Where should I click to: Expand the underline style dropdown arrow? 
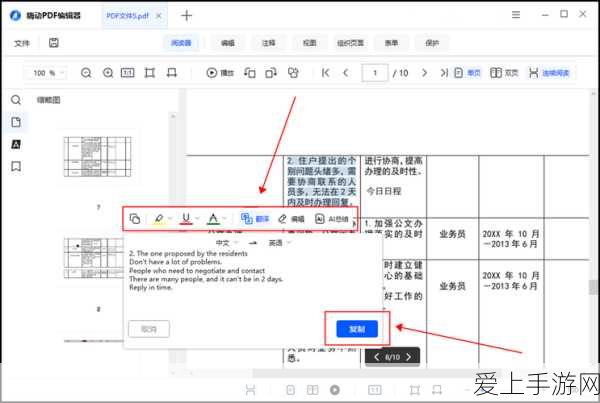coord(197,219)
